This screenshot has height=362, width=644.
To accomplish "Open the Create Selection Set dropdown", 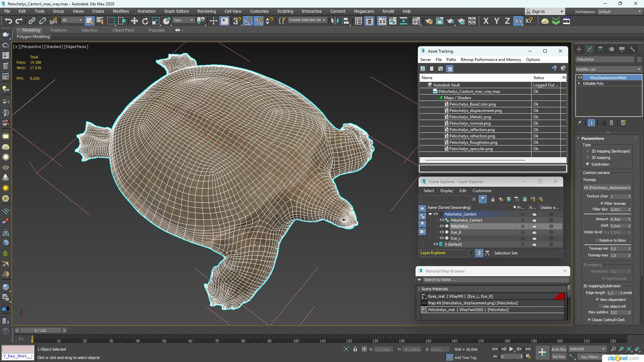I will pos(307,20).
